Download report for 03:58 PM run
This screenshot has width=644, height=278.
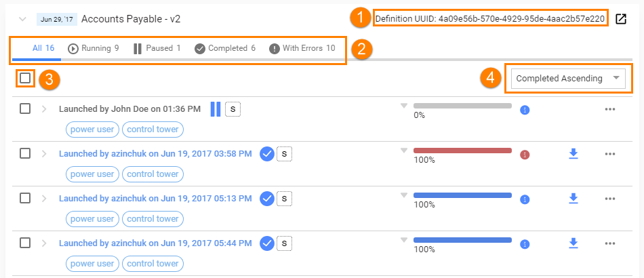pyautogui.click(x=573, y=154)
